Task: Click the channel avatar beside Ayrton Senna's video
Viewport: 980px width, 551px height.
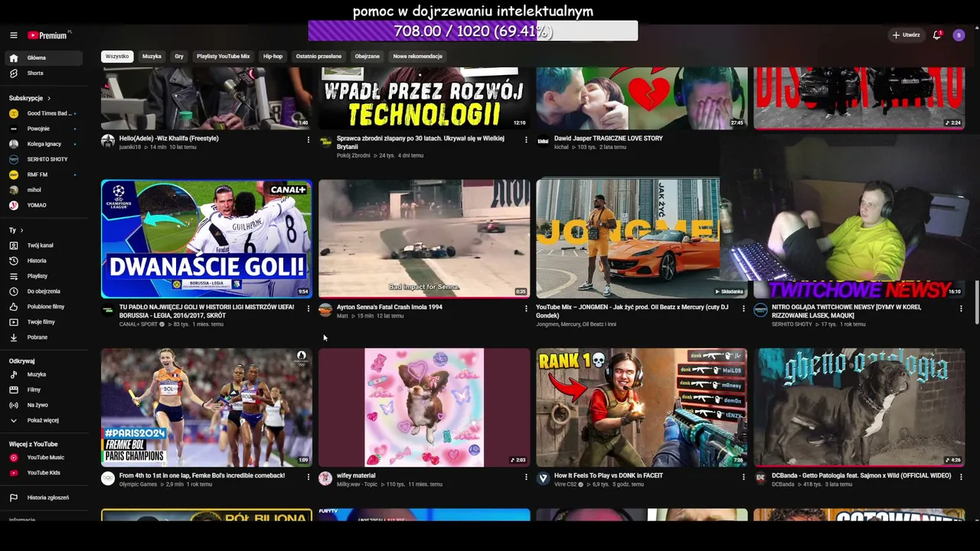Action: [x=325, y=310]
